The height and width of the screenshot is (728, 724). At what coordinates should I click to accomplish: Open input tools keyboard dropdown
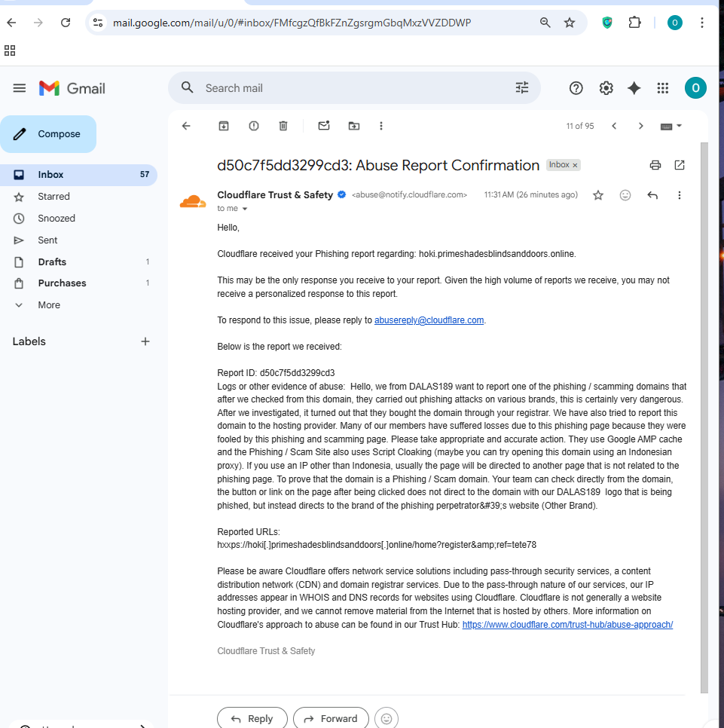tap(671, 126)
